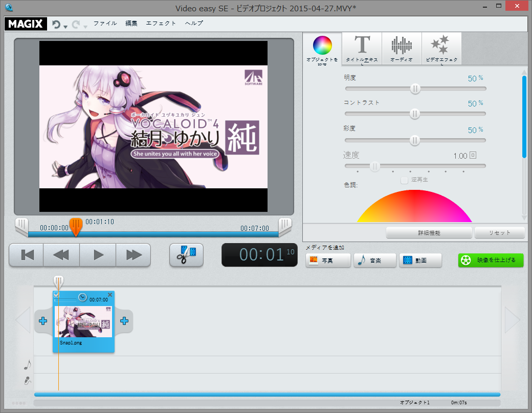Open the 編集 menu
Screen dimensions: 532x413
pyautogui.click(x=131, y=23)
